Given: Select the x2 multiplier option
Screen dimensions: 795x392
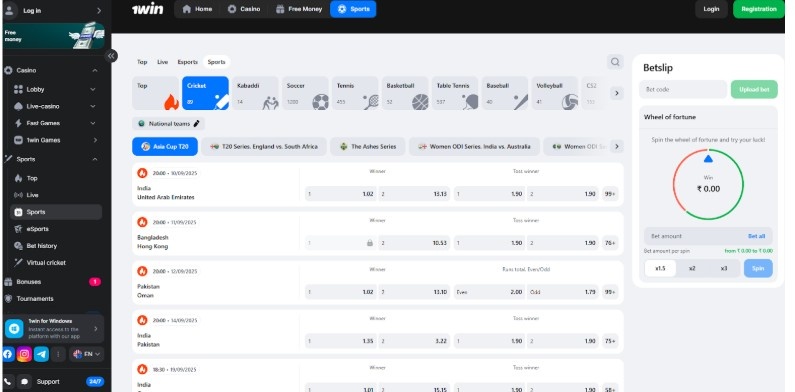Looking at the screenshot, I should click(692, 268).
